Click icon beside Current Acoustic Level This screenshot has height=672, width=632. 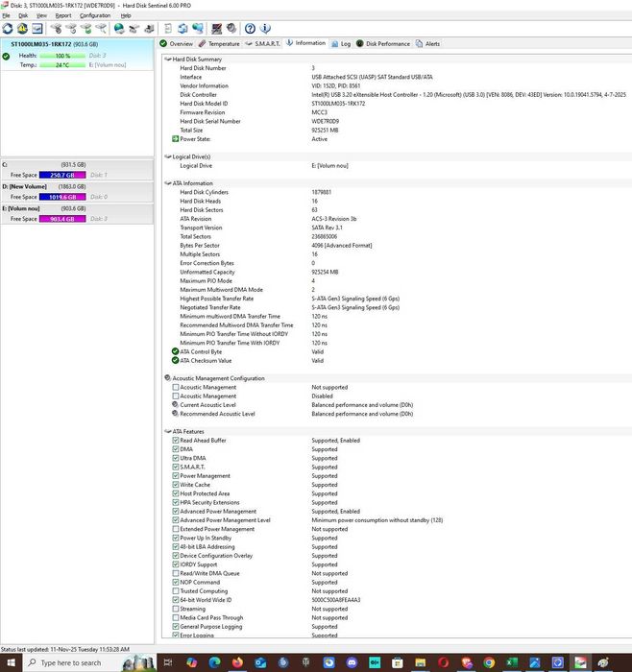coord(175,404)
